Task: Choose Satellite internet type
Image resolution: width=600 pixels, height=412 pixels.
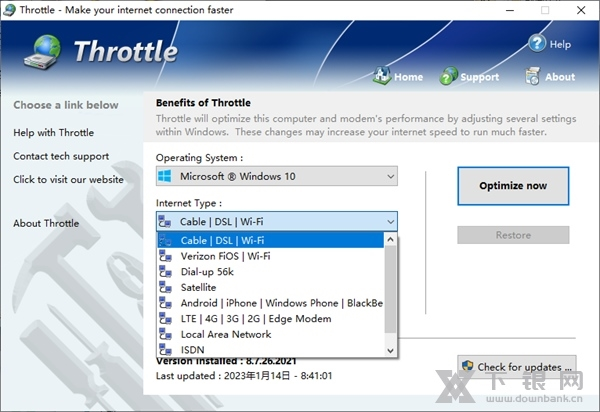Action: [x=270, y=287]
